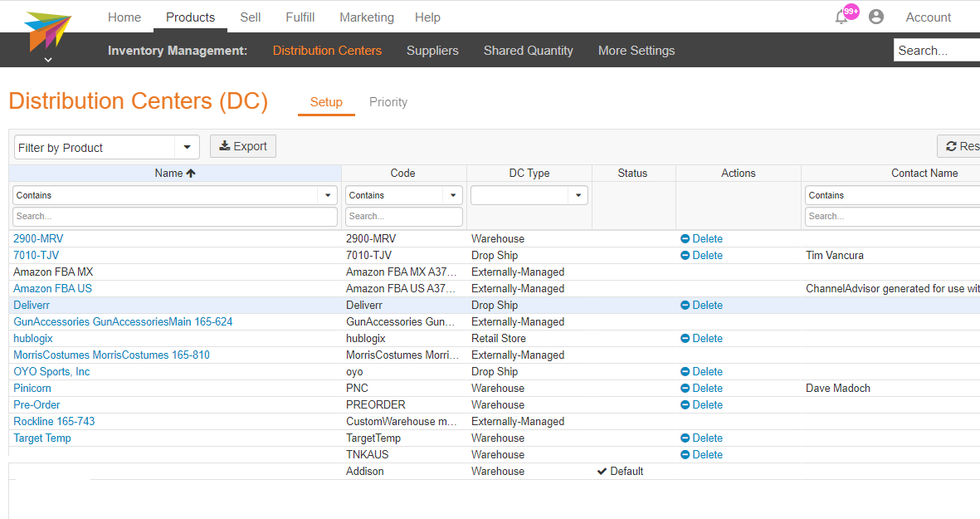Delete the TNKAUS distribution center

(701, 454)
